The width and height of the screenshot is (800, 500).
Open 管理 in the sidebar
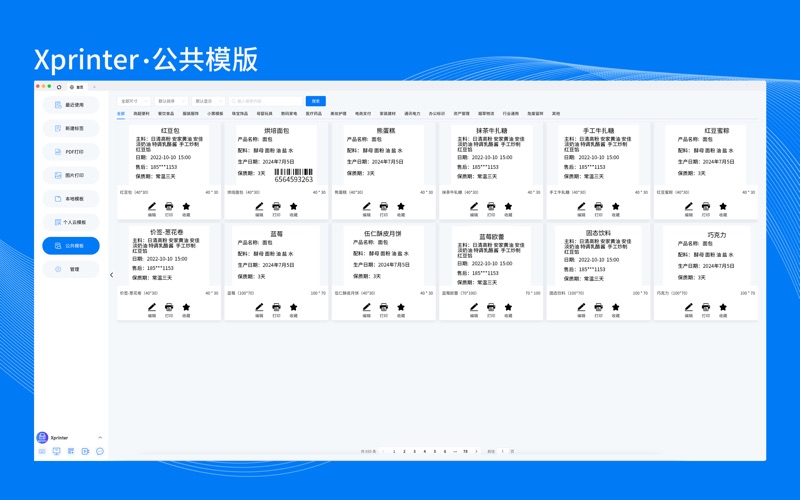pos(71,269)
